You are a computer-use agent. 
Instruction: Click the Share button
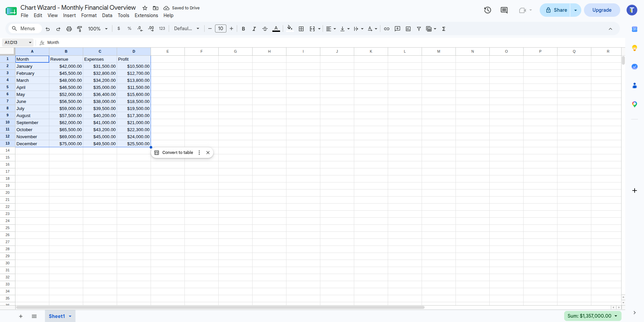pyautogui.click(x=555, y=10)
